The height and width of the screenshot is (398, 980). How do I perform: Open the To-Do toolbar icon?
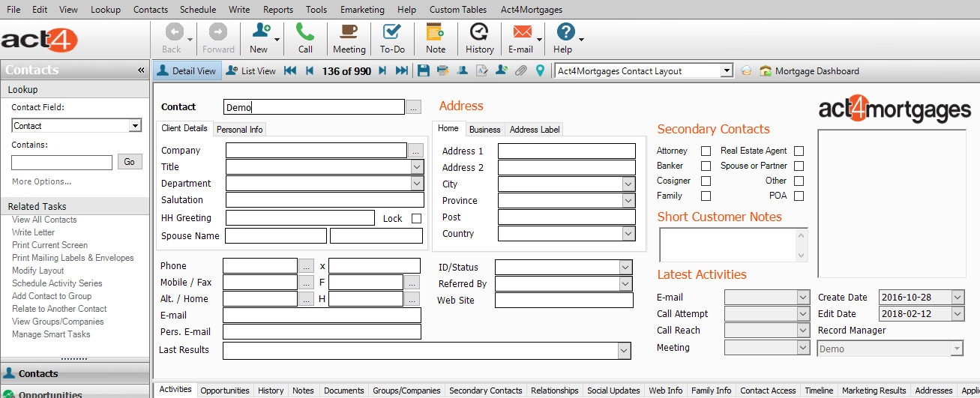pos(391,31)
